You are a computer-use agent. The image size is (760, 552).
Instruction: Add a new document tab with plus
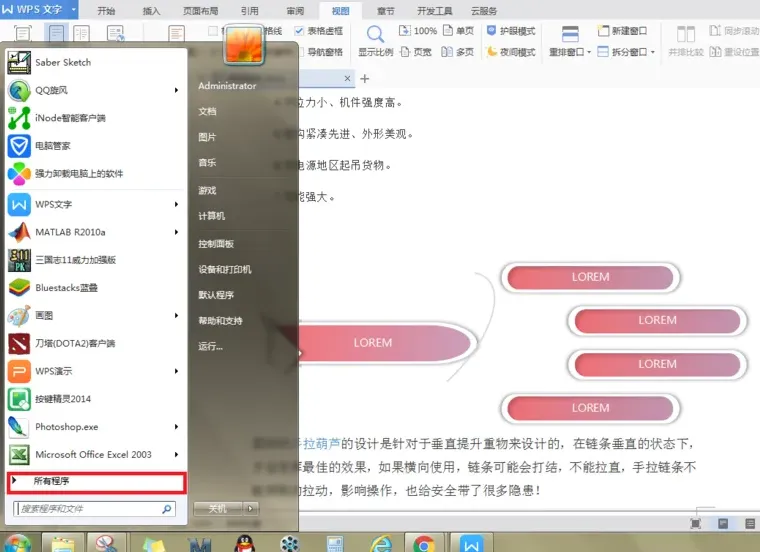(x=365, y=79)
